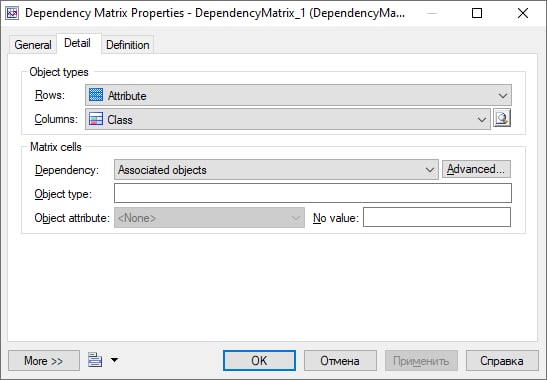547x380 pixels.
Task: Click the More >> button
Action: (x=44, y=360)
